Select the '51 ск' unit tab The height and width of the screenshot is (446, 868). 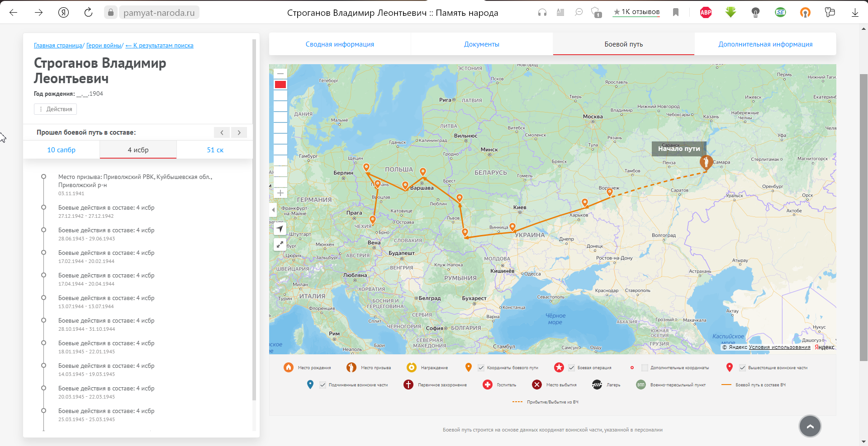tap(215, 150)
